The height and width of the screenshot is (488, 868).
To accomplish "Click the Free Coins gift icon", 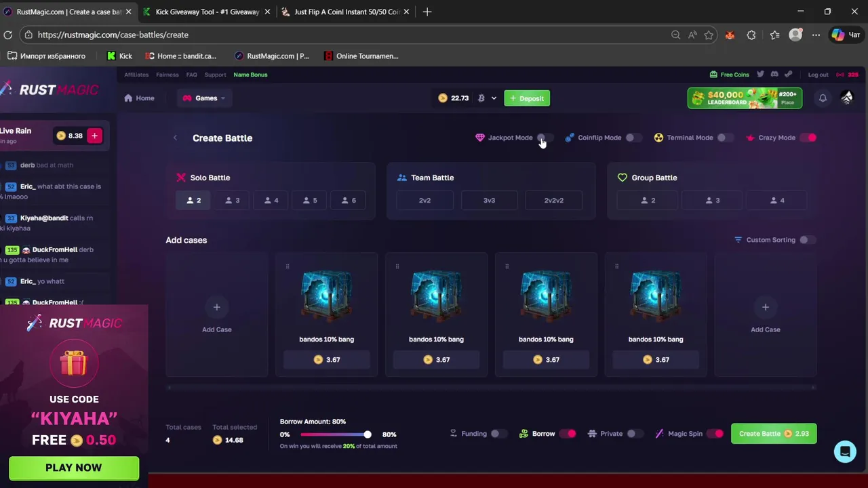I will pyautogui.click(x=713, y=75).
